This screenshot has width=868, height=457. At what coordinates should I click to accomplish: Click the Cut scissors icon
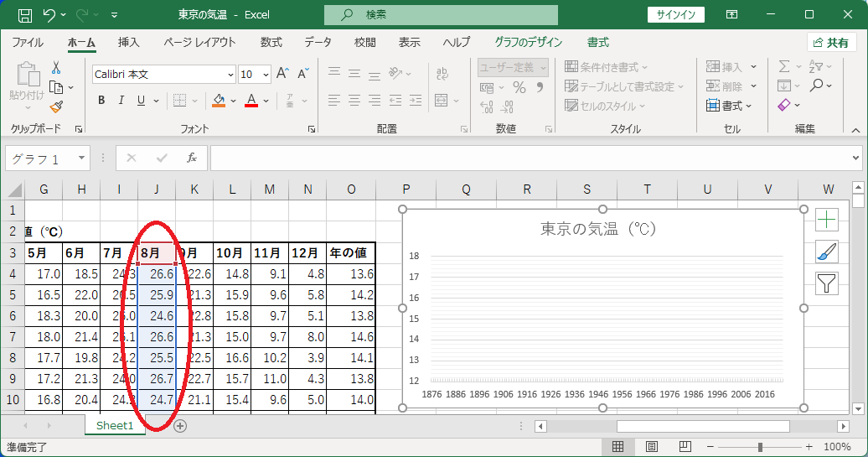(56, 68)
